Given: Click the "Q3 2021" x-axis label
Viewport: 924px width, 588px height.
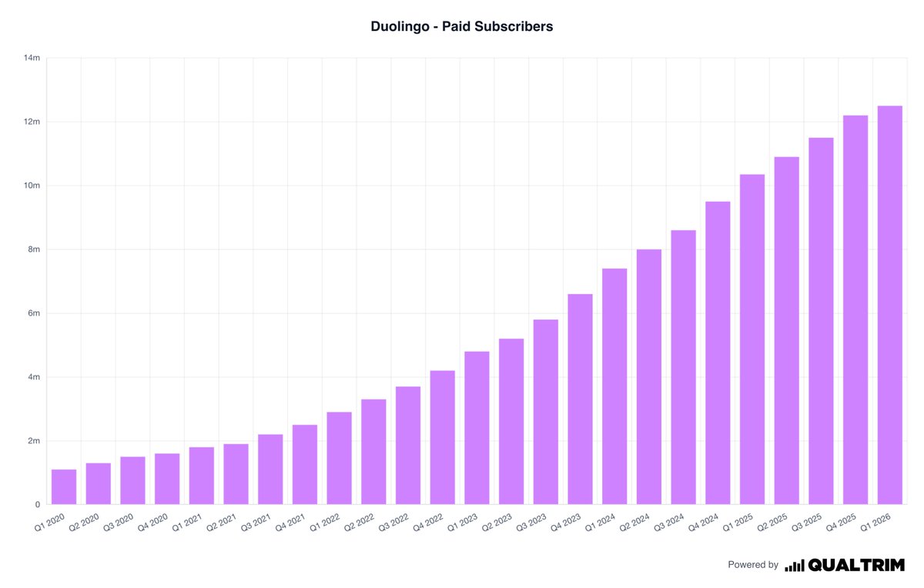Looking at the screenshot, I should 256,523.
